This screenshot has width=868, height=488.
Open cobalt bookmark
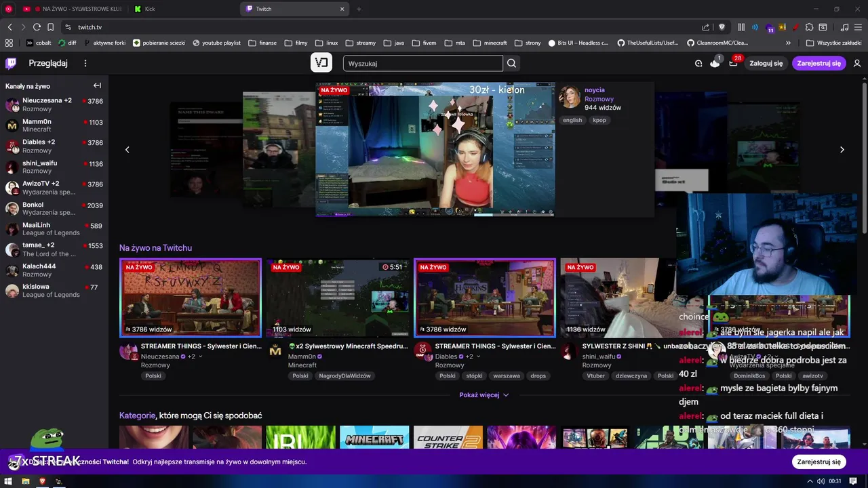tap(39, 43)
